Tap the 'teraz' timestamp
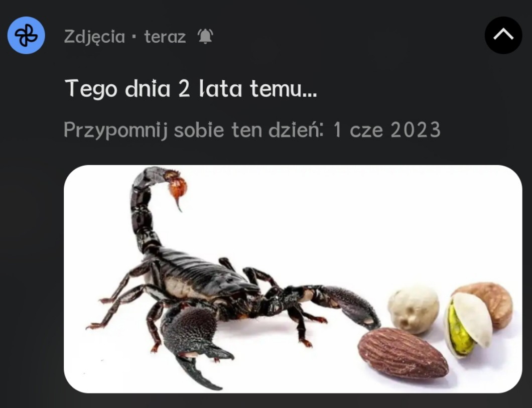 tap(165, 37)
